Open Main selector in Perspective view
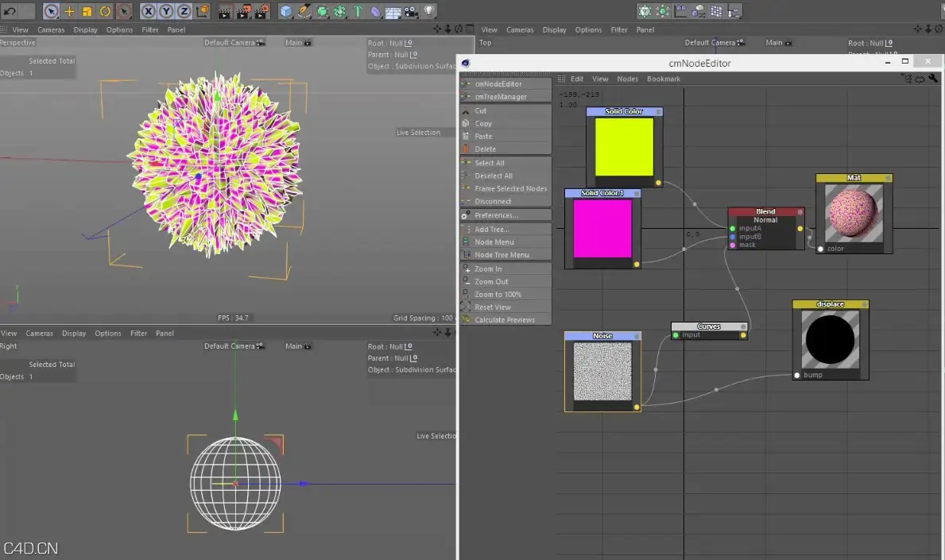 click(298, 42)
